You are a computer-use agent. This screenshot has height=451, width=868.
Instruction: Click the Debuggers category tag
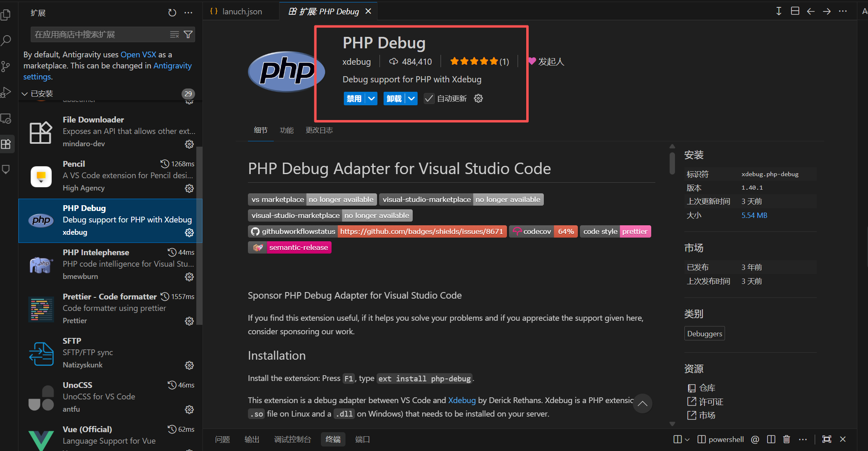pos(704,333)
